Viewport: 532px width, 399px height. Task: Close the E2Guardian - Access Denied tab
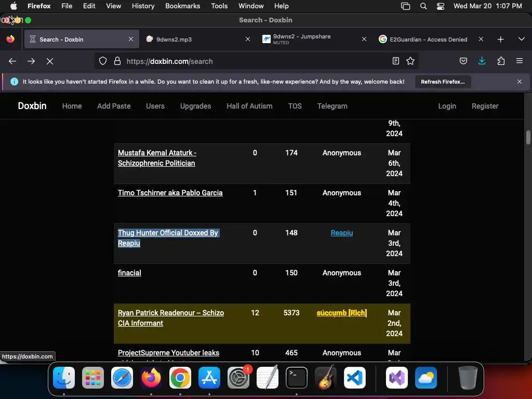pos(481,39)
